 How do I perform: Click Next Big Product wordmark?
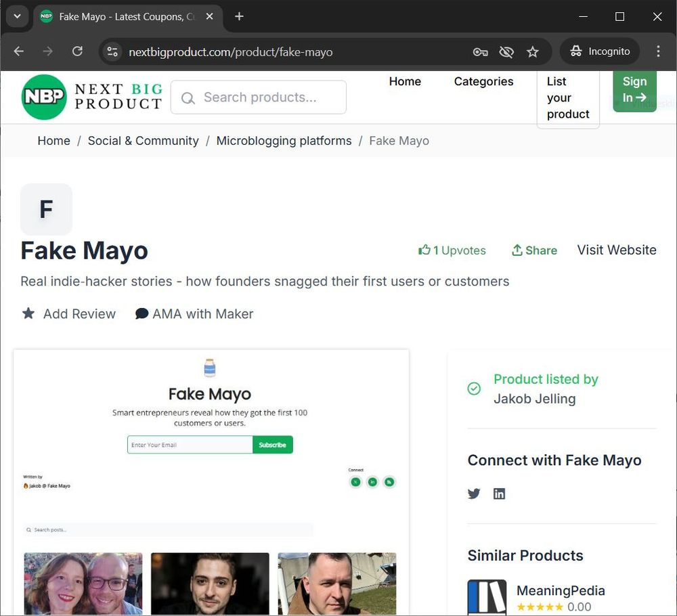(x=118, y=97)
